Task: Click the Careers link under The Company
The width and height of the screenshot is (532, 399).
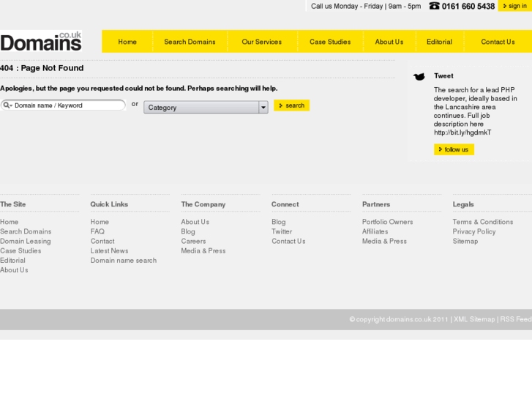Action: 193,241
